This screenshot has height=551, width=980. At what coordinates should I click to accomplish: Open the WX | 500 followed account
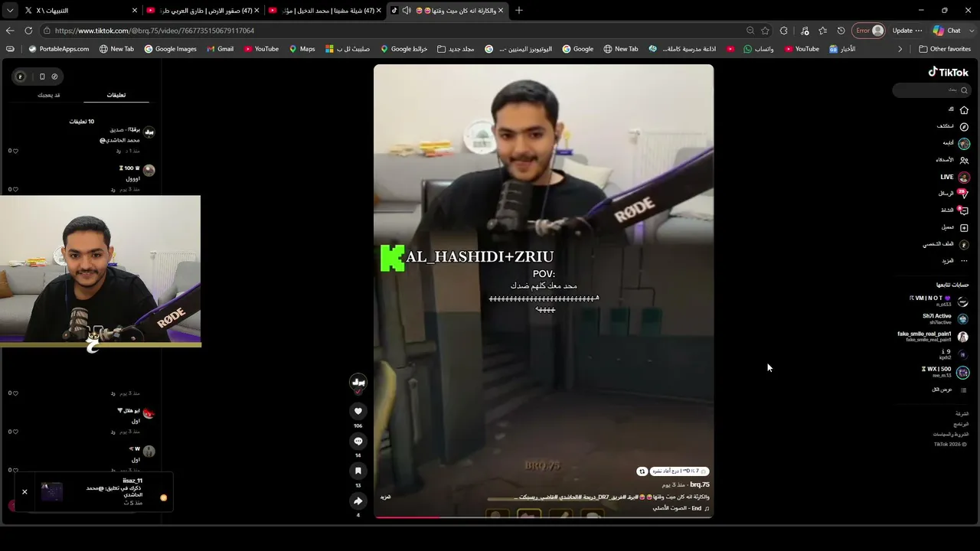click(945, 372)
